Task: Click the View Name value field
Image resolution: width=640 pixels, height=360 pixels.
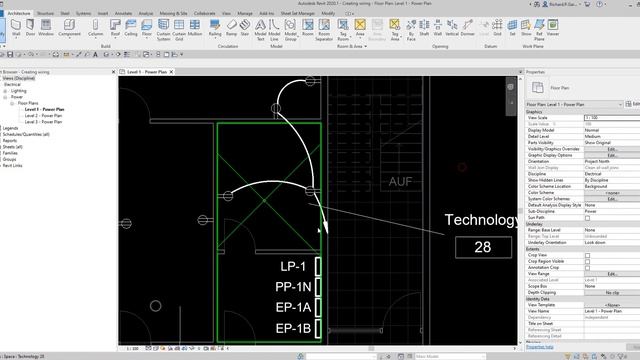Action: click(612, 311)
